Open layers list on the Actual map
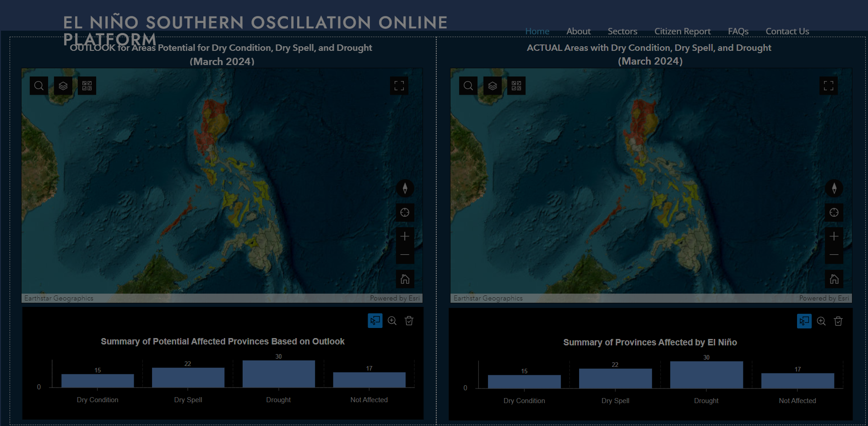 pyautogui.click(x=492, y=86)
